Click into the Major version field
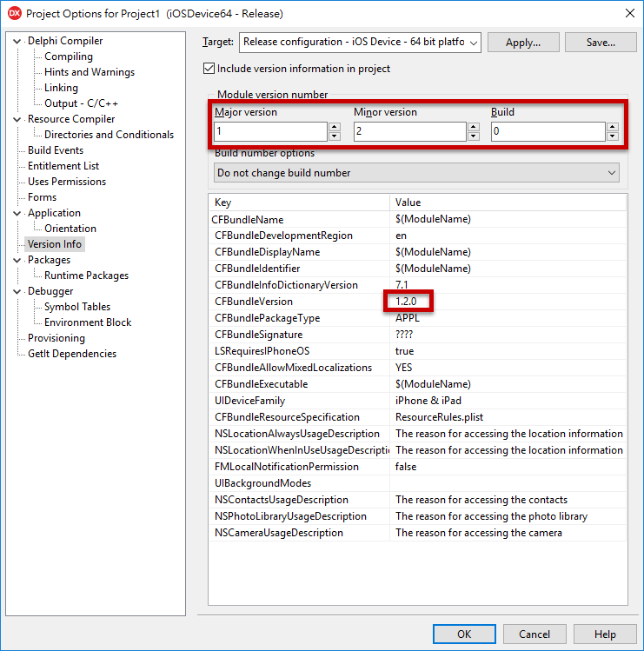Screen dimensions: 644x651 pos(270,131)
